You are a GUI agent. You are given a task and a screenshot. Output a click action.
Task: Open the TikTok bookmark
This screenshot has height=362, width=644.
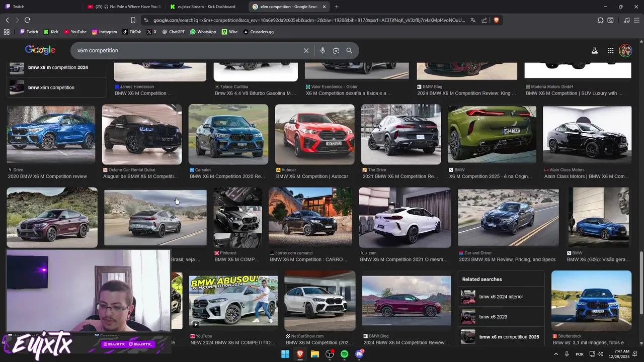(x=132, y=32)
